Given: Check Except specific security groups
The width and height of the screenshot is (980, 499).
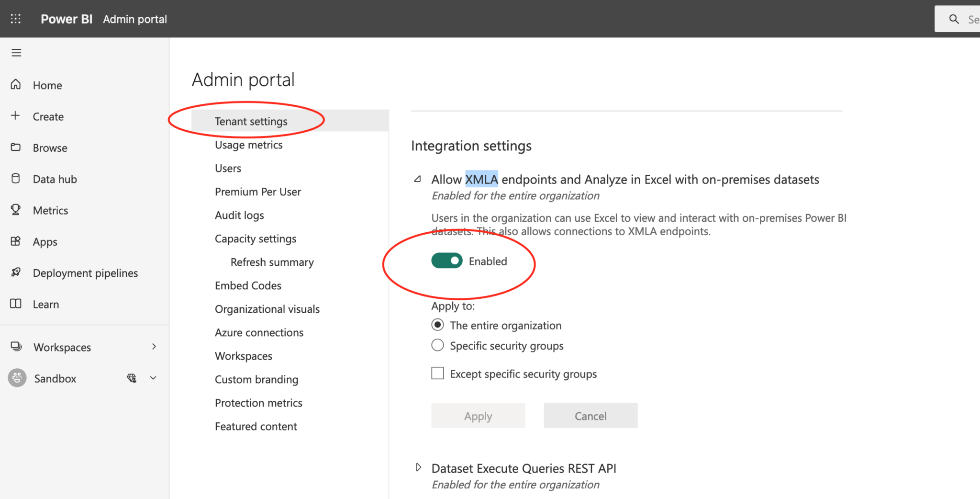Looking at the screenshot, I should point(437,373).
